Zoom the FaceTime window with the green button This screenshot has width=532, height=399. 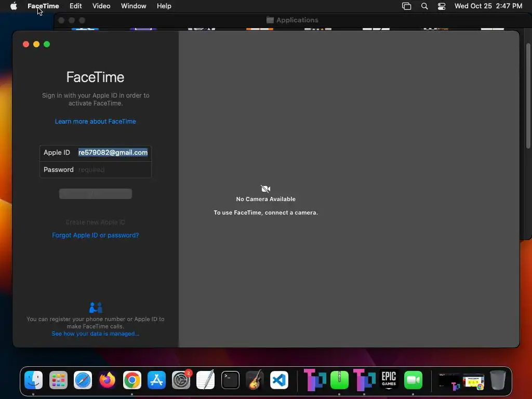pyautogui.click(x=47, y=45)
